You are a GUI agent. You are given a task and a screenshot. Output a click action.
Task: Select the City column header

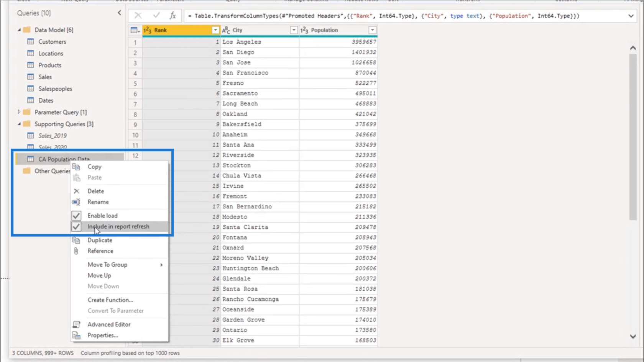pos(260,30)
